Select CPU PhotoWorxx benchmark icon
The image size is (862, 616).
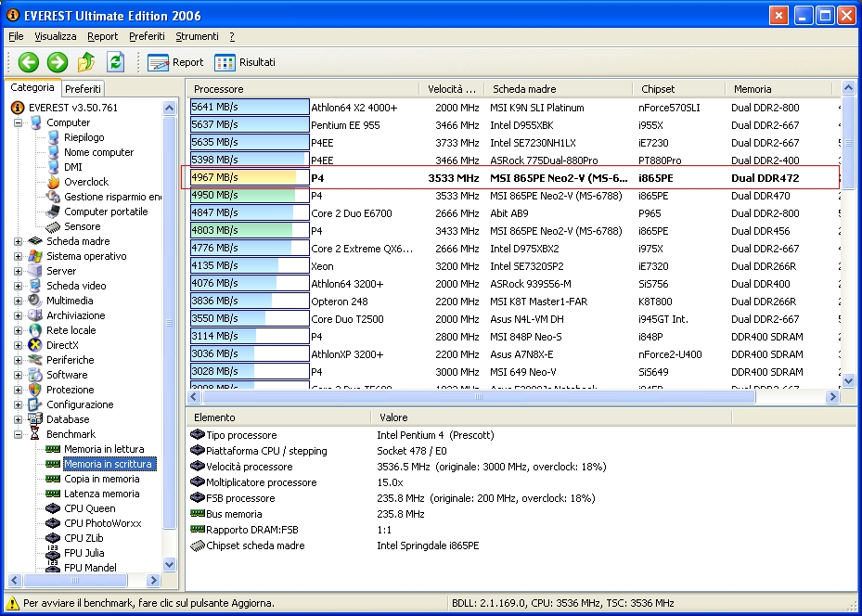coord(53,523)
